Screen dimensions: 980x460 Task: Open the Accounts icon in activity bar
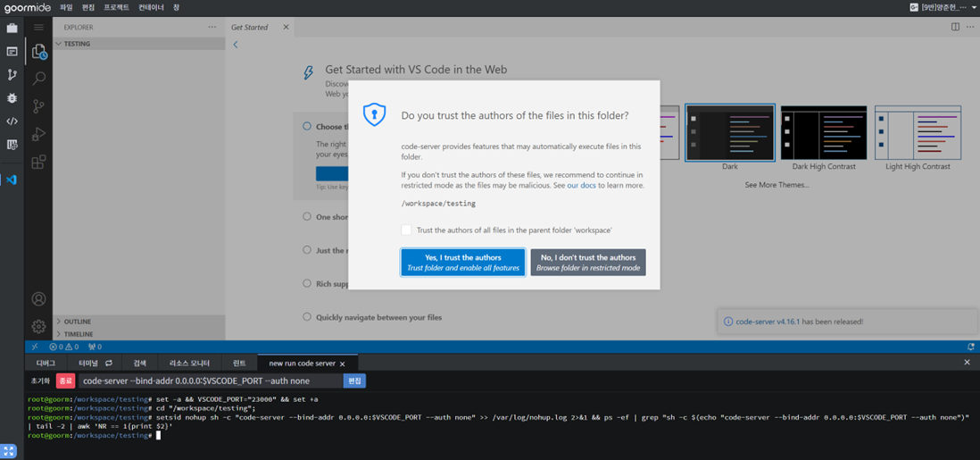click(38, 299)
